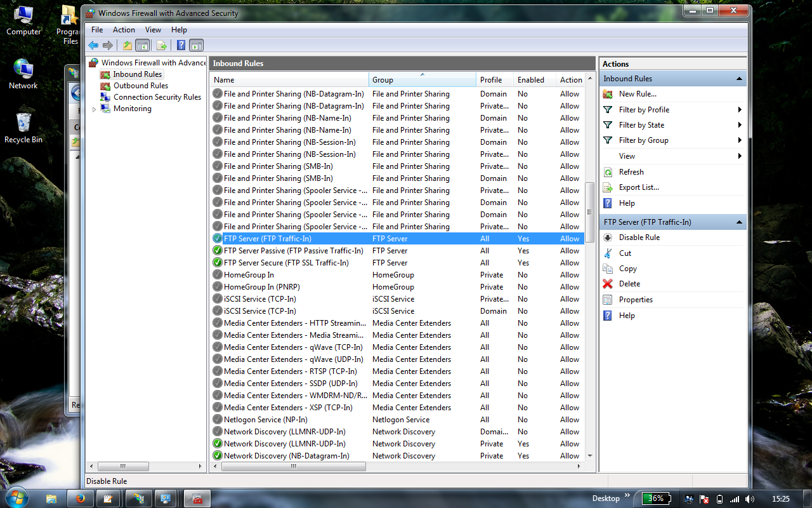Open the View submenu arrow in Actions
812x508 pixels.
point(740,156)
